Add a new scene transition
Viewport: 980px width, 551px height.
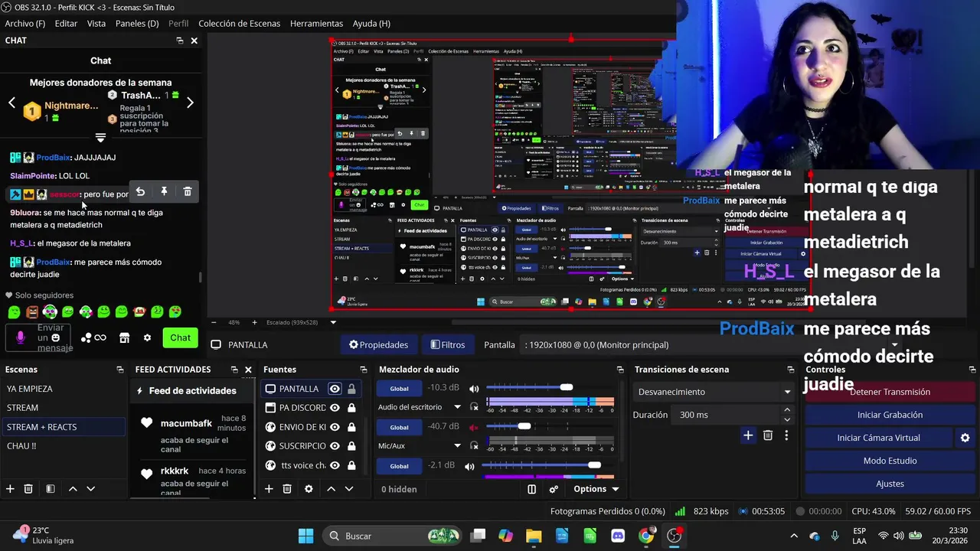[748, 435]
